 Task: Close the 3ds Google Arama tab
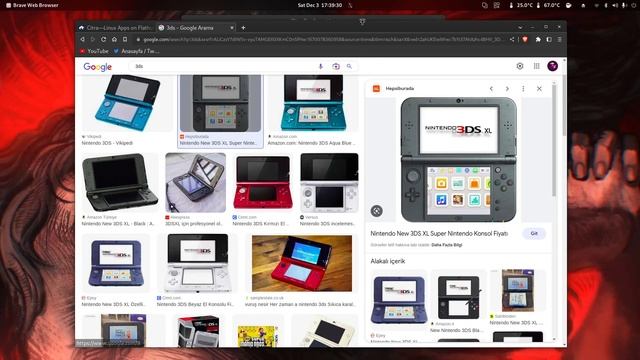coord(232,28)
